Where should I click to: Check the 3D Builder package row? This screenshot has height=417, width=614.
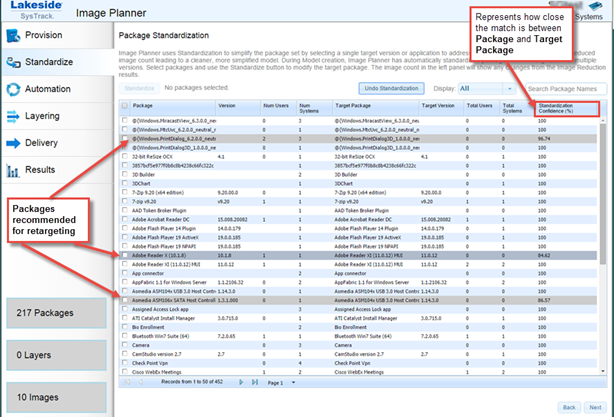pyautogui.click(x=125, y=174)
